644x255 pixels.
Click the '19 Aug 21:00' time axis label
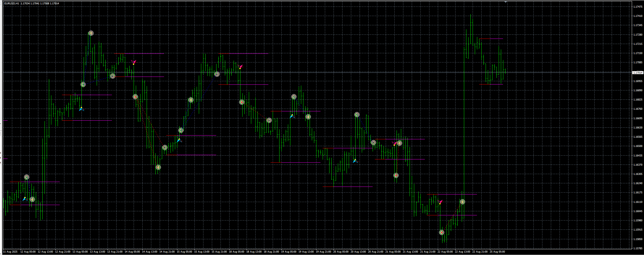[323, 252]
